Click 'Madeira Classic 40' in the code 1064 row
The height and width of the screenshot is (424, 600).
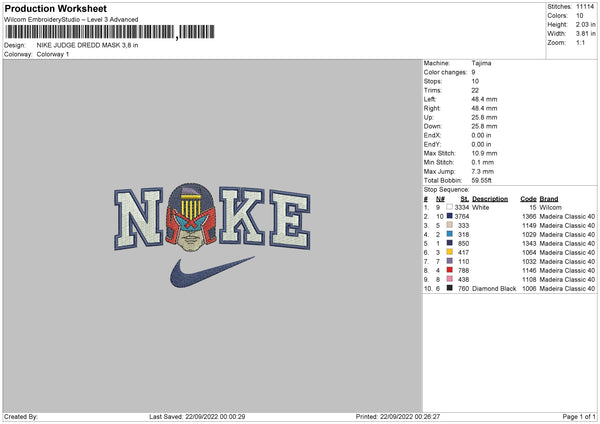pos(567,253)
